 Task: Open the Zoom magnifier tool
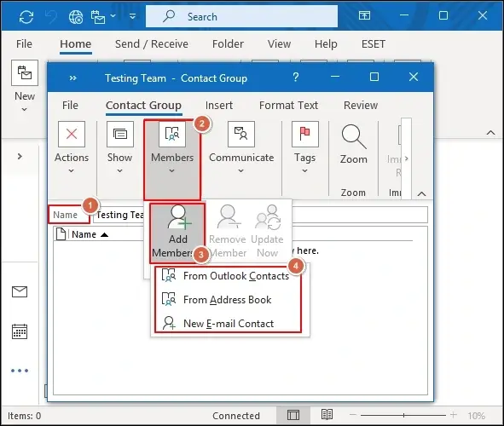tap(354, 136)
